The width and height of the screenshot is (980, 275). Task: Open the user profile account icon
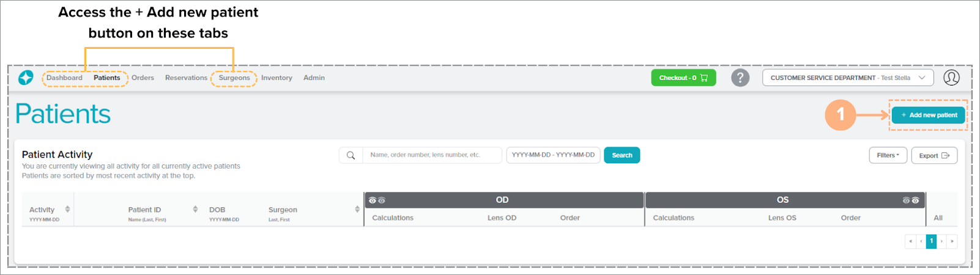tap(951, 78)
